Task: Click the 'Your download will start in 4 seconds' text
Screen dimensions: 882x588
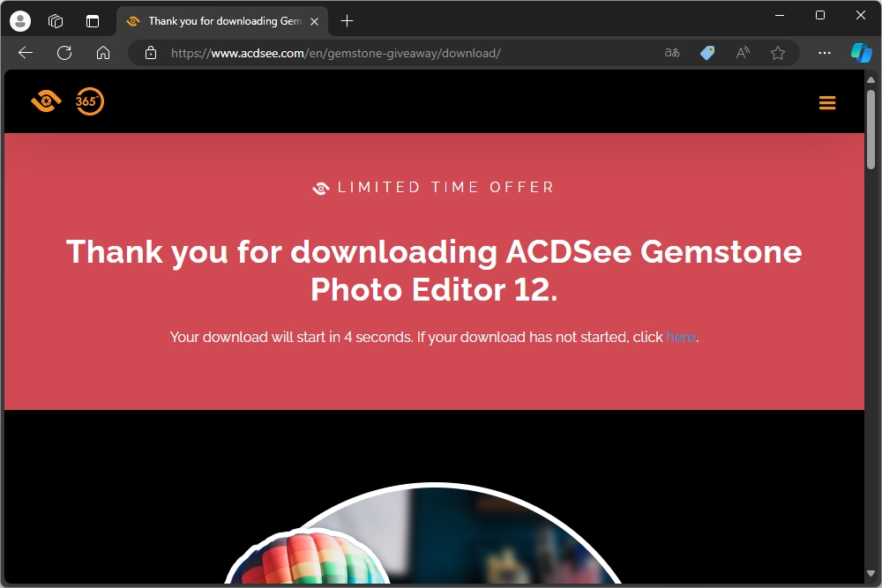Action: 291,337
